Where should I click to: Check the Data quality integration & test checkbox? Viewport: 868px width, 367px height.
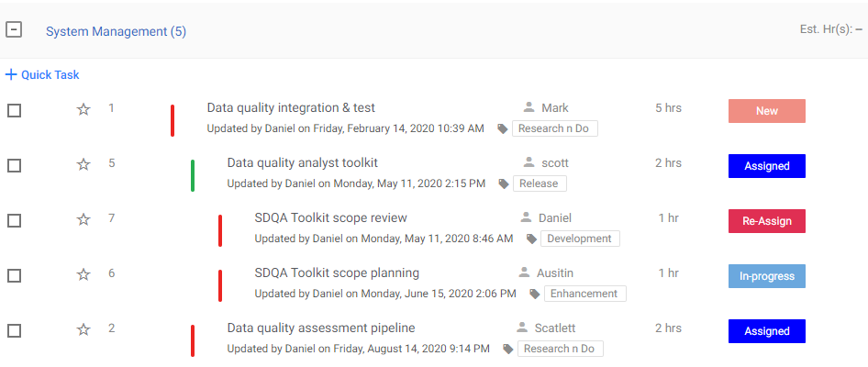(x=15, y=110)
